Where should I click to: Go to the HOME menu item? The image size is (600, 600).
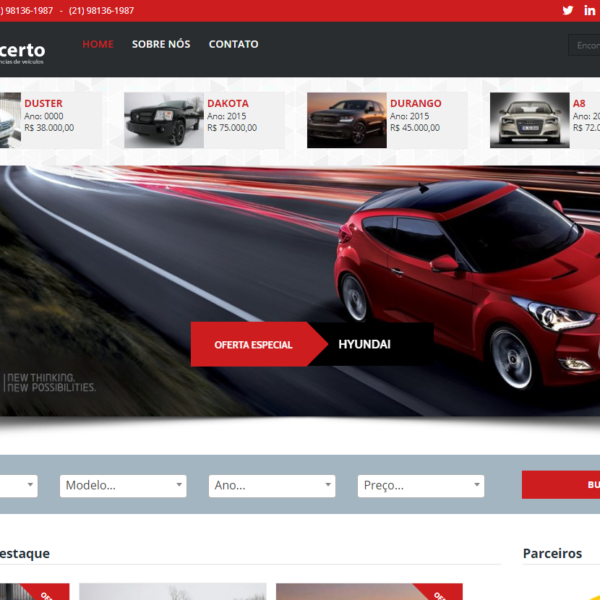coord(98,45)
